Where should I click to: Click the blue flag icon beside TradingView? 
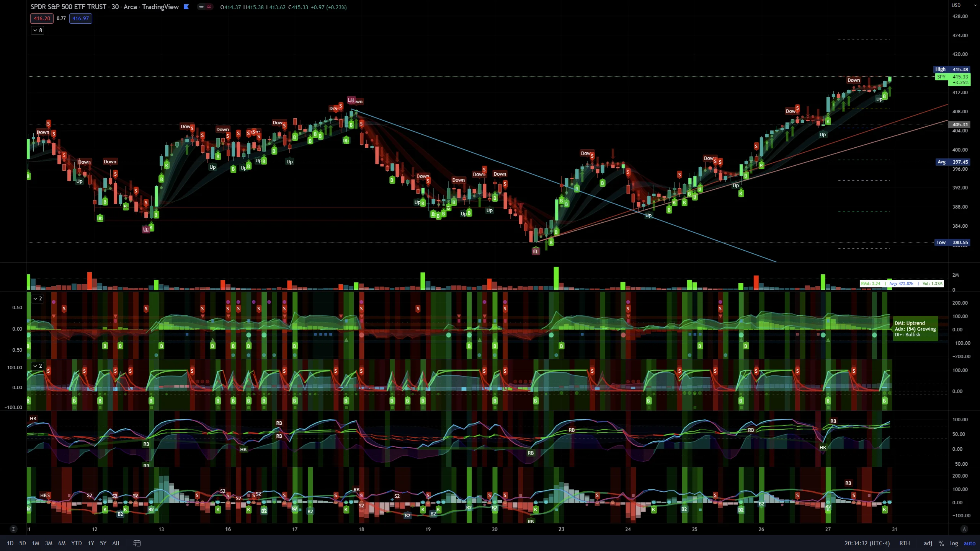pos(186,7)
